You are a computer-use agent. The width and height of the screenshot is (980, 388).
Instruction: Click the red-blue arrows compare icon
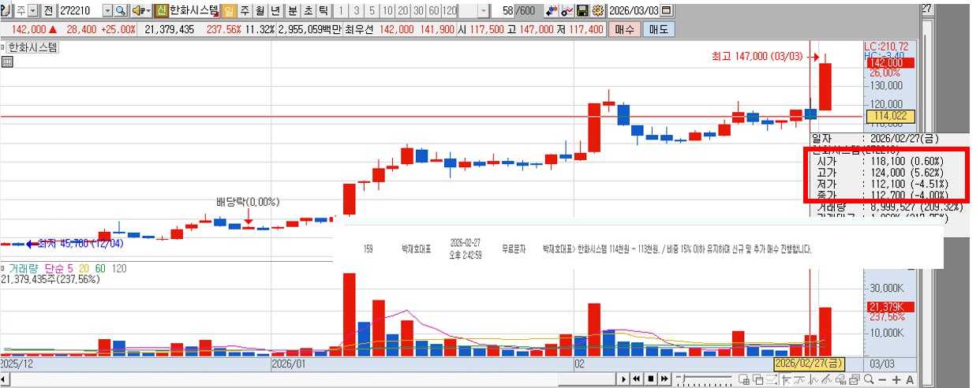[552, 11]
